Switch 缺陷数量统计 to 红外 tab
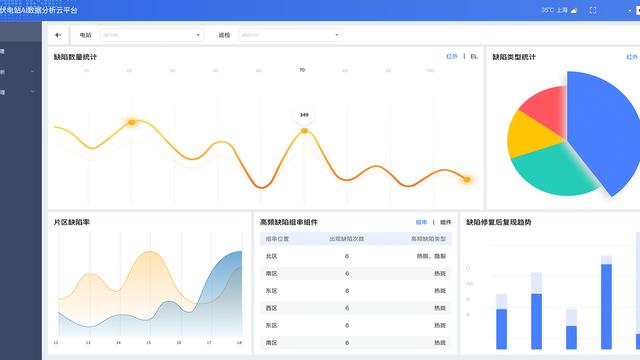Image resolution: width=640 pixels, height=360 pixels. click(x=452, y=56)
